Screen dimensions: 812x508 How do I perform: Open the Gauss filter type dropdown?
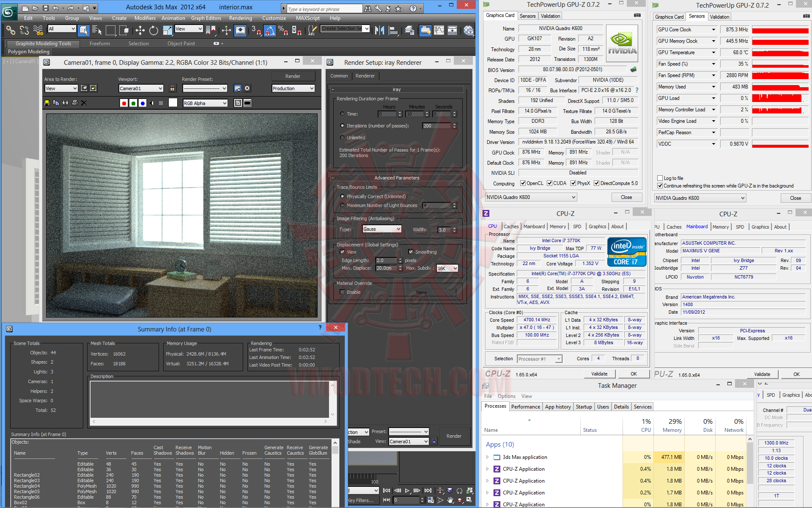pos(382,229)
